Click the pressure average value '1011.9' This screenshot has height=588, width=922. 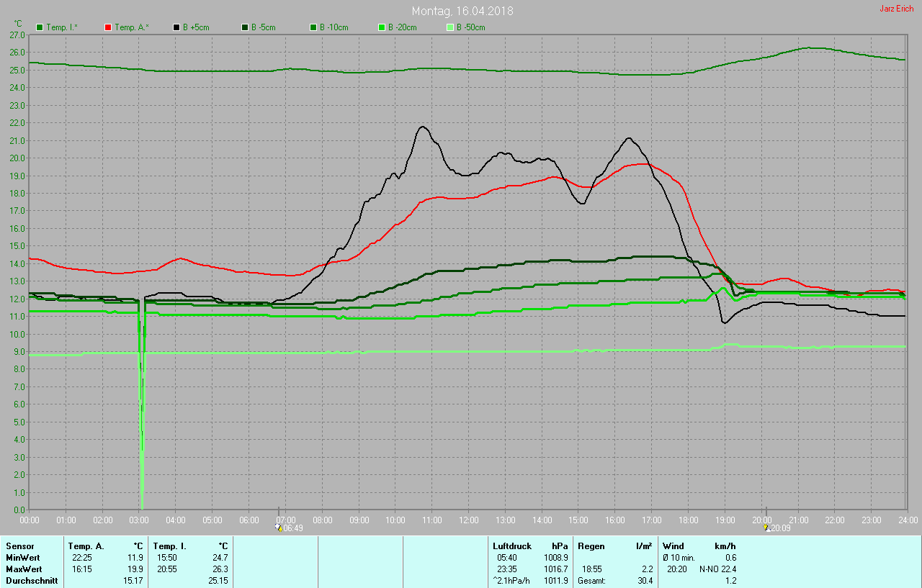(x=556, y=581)
